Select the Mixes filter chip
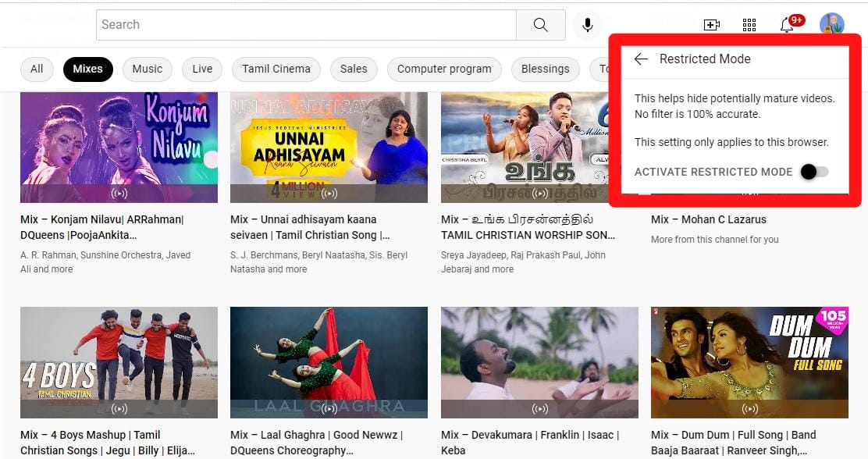868x459 pixels. click(88, 69)
